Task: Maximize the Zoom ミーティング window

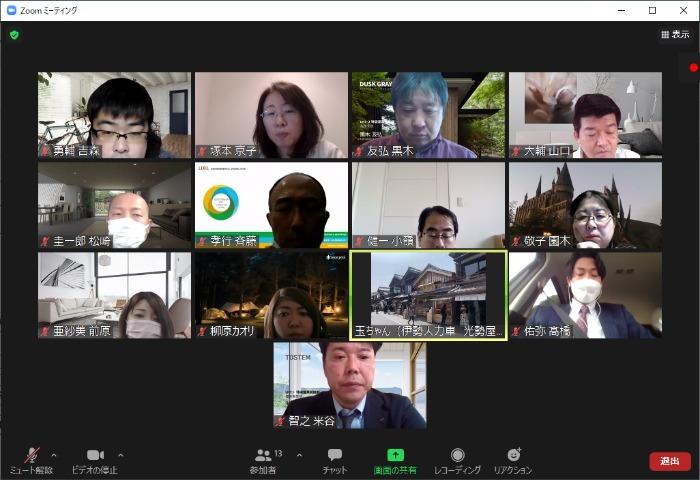Action: pyautogui.click(x=652, y=10)
